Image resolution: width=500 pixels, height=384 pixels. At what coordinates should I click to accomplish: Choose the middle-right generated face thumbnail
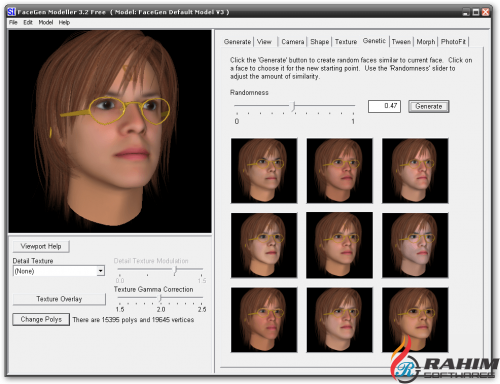(415, 245)
